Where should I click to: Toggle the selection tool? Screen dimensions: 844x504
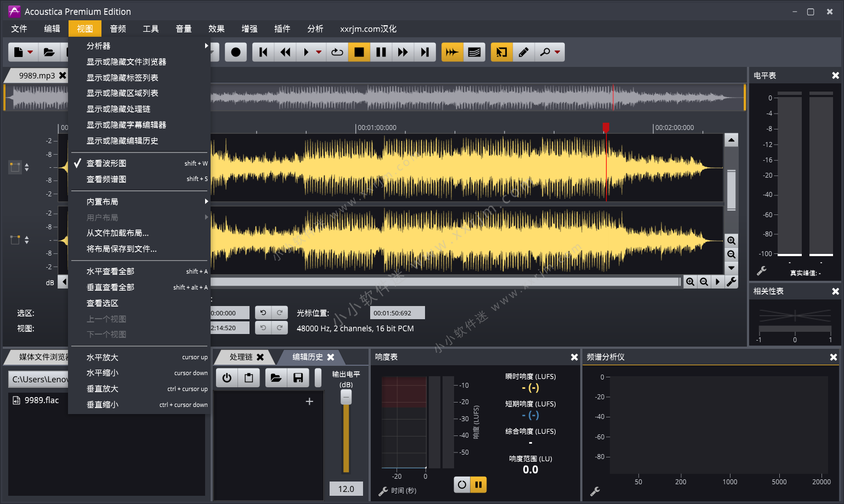[502, 52]
